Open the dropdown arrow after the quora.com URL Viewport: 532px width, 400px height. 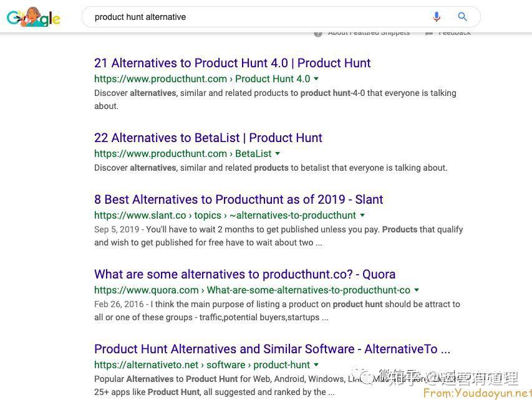[x=417, y=290]
